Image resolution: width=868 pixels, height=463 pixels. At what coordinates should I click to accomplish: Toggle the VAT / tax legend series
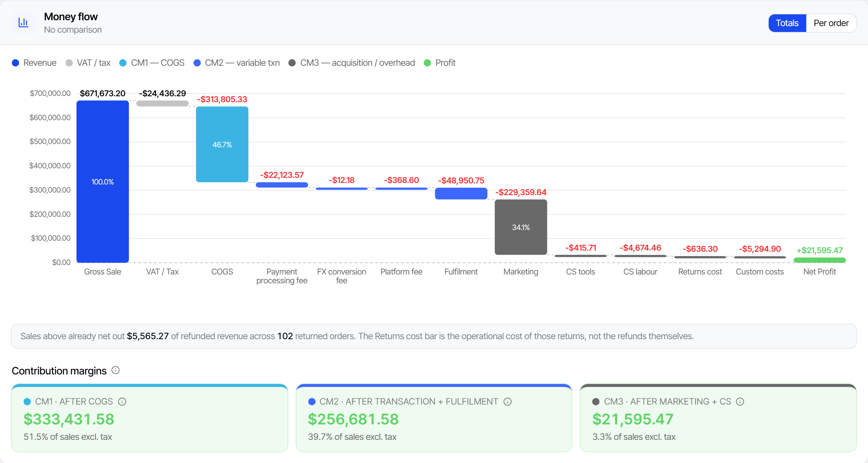click(x=88, y=63)
